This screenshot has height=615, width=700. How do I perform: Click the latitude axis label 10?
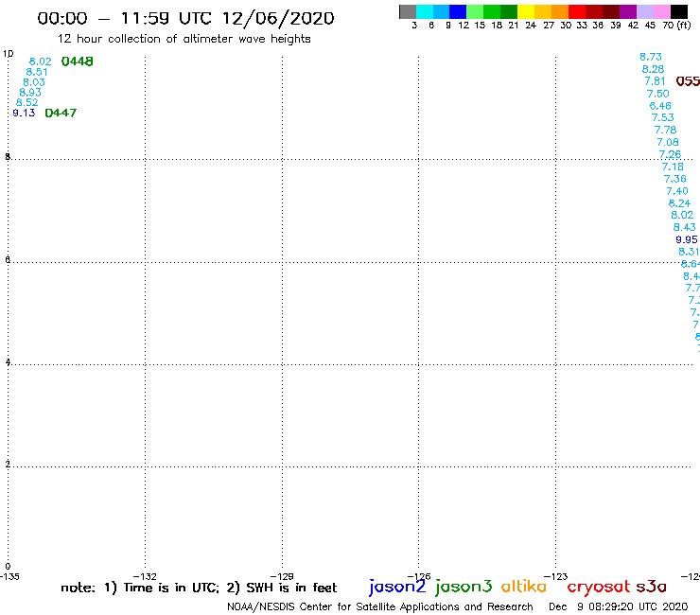[8, 54]
